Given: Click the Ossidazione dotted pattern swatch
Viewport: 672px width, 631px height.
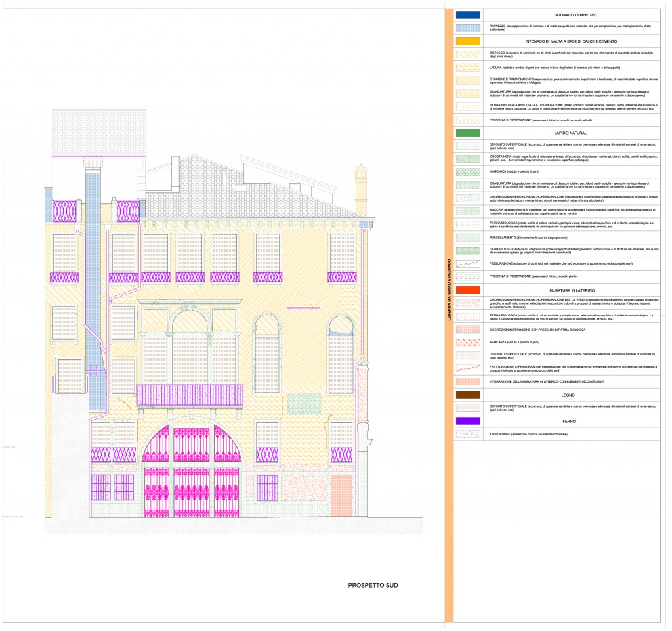Looking at the screenshot, I should click(x=468, y=433).
